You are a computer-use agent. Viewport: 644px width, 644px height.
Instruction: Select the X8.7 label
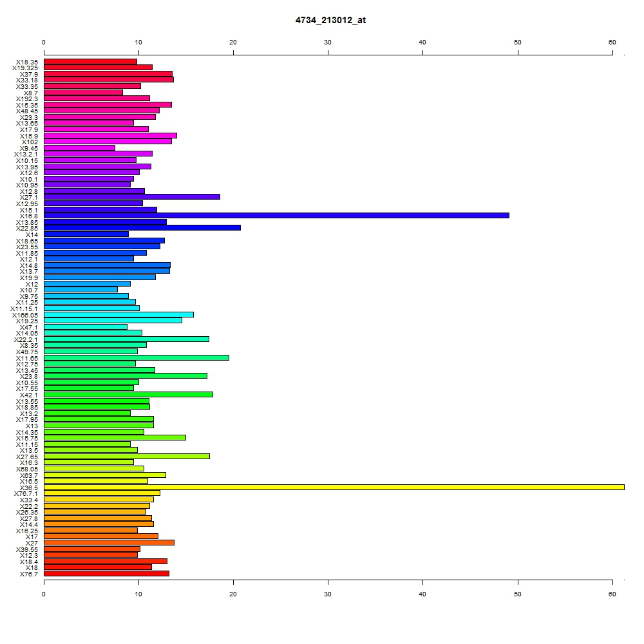(31, 93)
